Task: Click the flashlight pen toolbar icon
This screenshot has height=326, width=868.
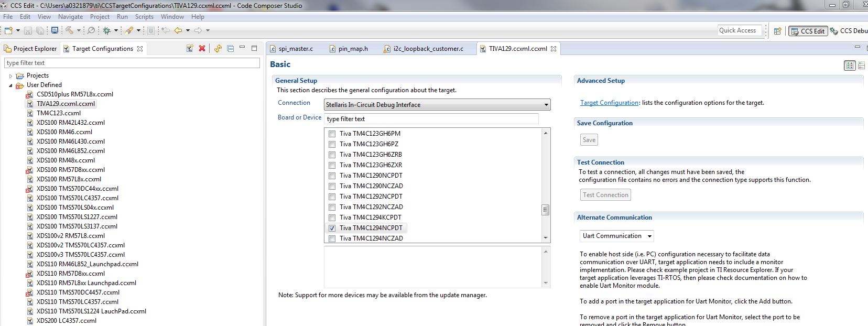Action: pos(129,30)
